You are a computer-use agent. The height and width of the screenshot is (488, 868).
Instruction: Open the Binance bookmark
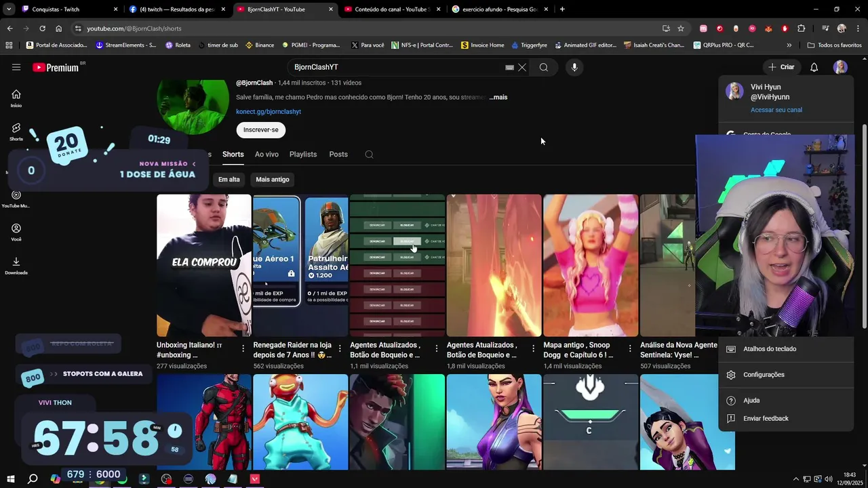(260, 45)
